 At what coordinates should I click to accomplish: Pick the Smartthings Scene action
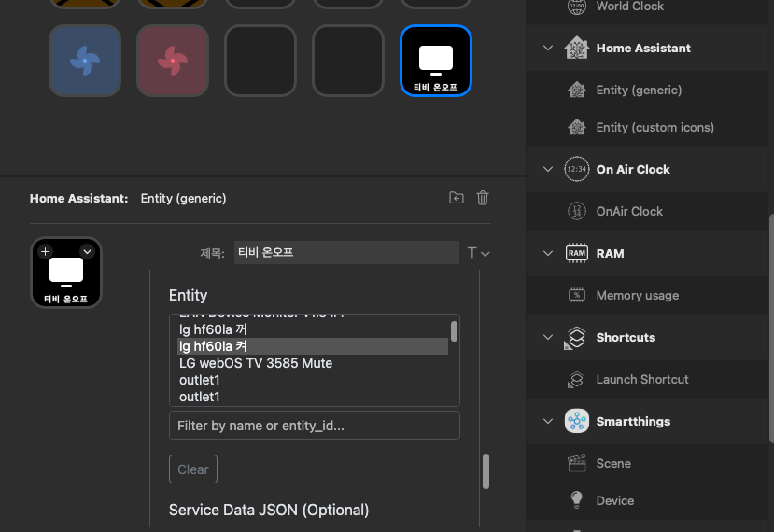coord(613,464)
